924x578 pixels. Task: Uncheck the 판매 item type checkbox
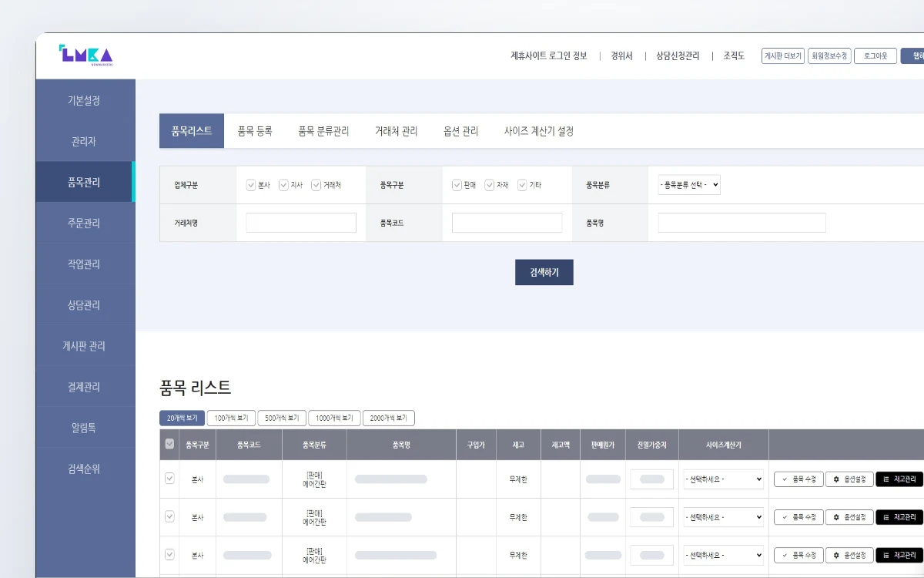457,185
